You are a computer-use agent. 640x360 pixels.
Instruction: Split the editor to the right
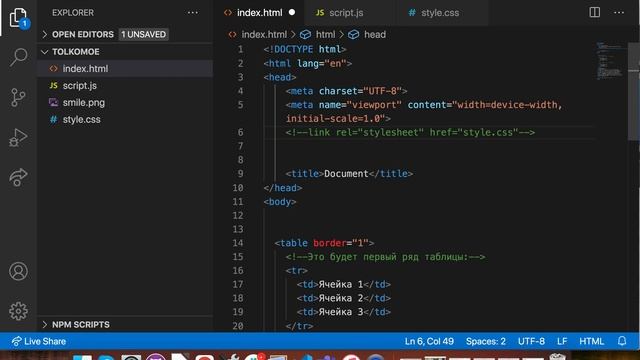[595, 12]
